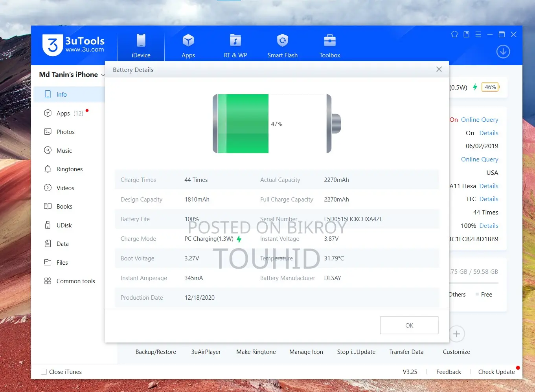This screenshot has height=392, width=535.
Task: Open Details link next to A11 Hexa
Action: point(489,186)
